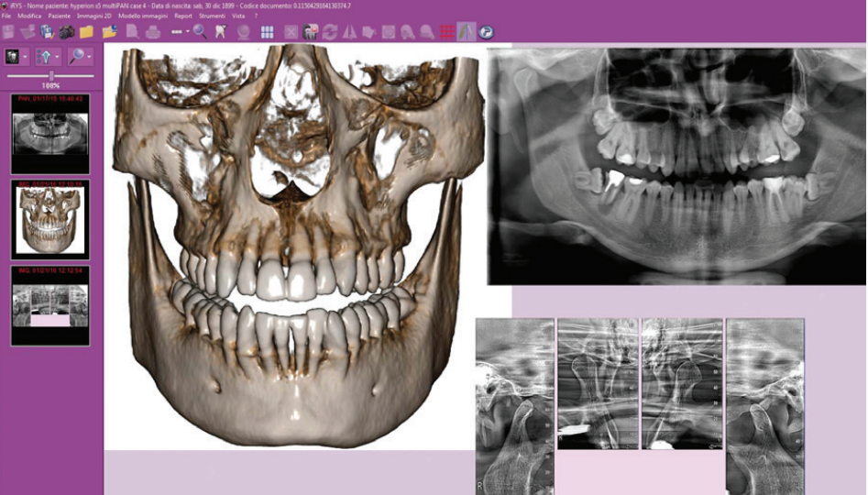Open the Immagini 2D menu
This screenshot has height=495, width=868.
pyautogui.click(x=96, y=16)
